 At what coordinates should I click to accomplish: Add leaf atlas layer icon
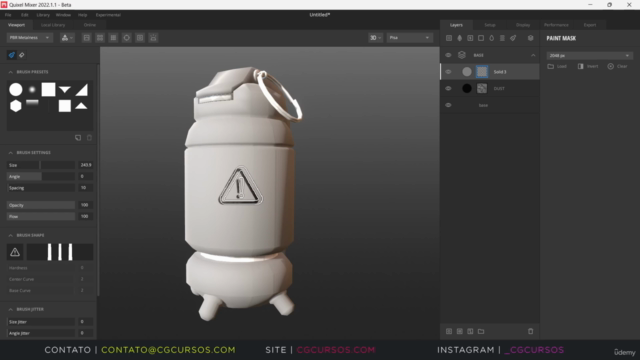460,38
